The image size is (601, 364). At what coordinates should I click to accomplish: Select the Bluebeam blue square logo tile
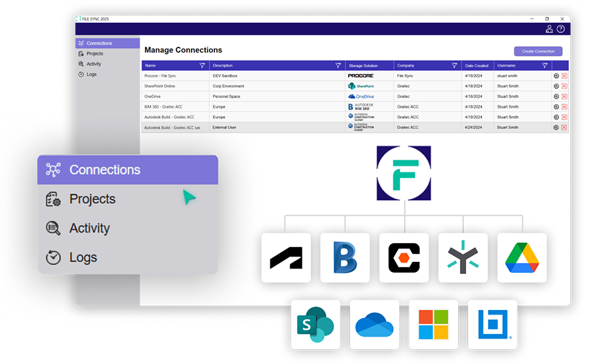tap(493, 325)
